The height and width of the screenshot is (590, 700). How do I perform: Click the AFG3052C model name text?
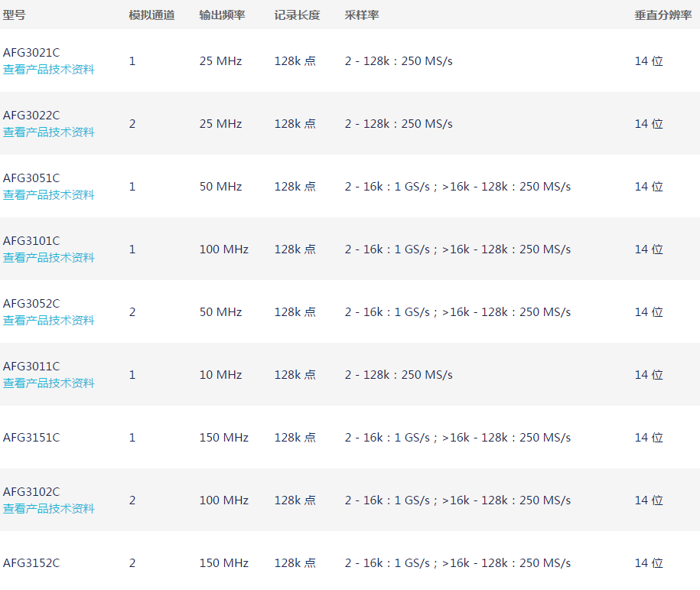(x=31, y=304)
